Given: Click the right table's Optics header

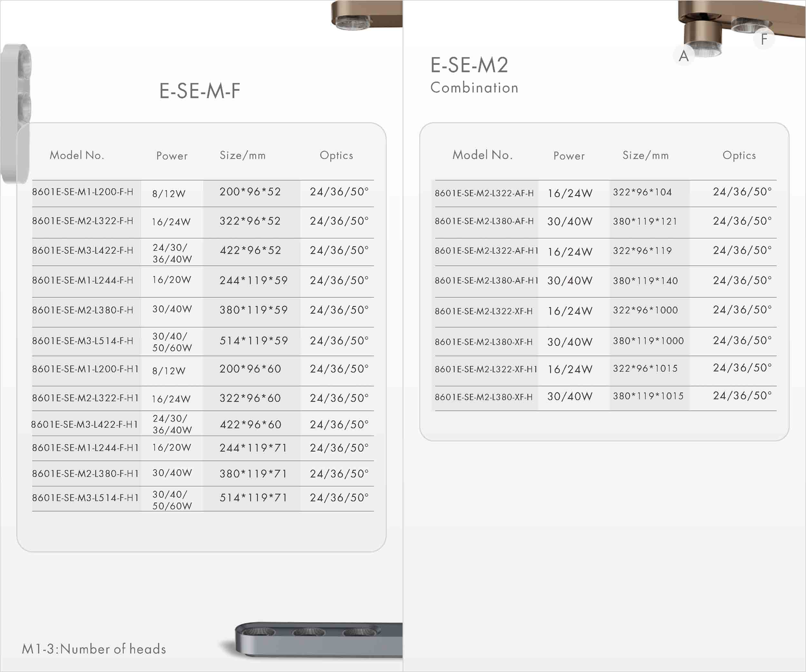Looking at the screenshot, I should point(739,155).
